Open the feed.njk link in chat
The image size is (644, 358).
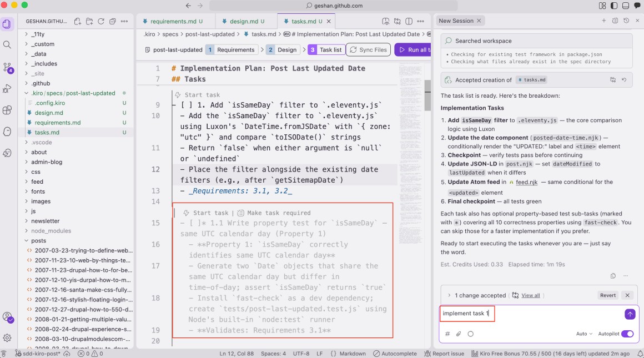[x=526, y=182]
